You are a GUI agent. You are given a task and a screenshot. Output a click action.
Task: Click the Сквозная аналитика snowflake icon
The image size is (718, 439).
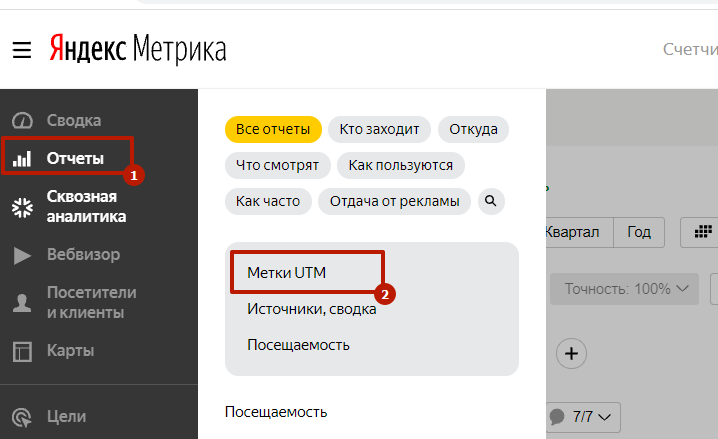point(21,207)
